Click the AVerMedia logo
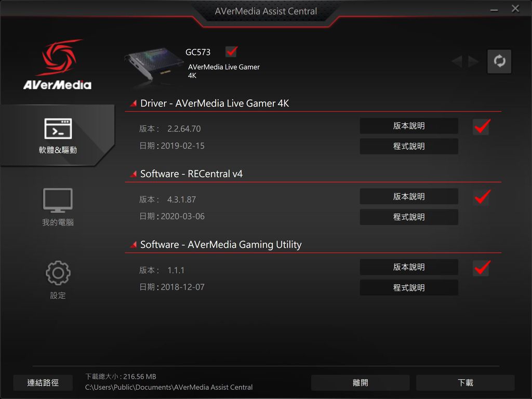This screenshot has height=399, width=532. pyautogui.click(x=57, y=64)
